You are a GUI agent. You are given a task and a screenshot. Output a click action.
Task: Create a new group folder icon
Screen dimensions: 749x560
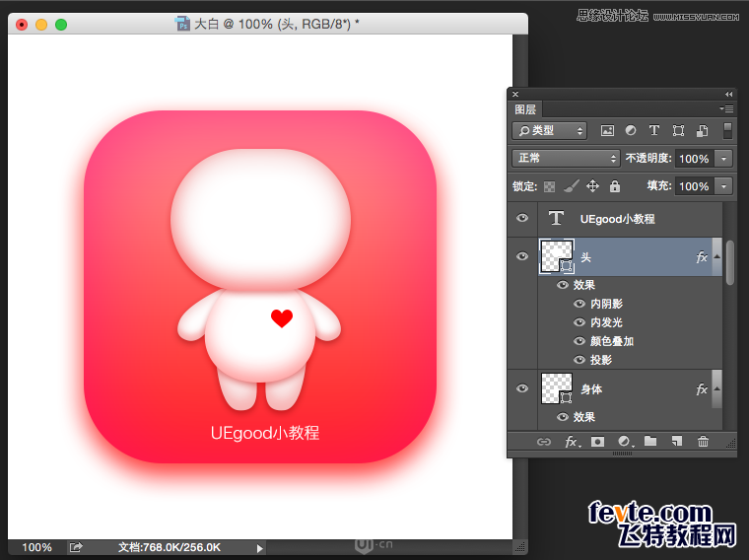(650, 442)
